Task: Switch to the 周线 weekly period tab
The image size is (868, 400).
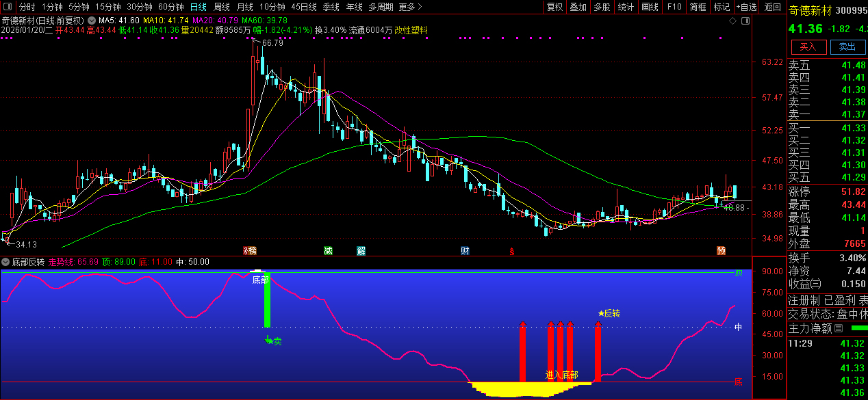Action: coord(222,7)
